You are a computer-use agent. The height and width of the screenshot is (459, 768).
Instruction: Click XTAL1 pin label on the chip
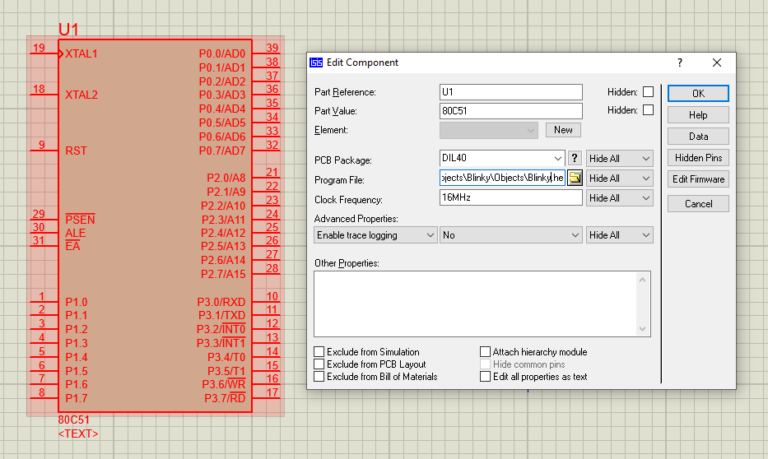coord(81,53)
